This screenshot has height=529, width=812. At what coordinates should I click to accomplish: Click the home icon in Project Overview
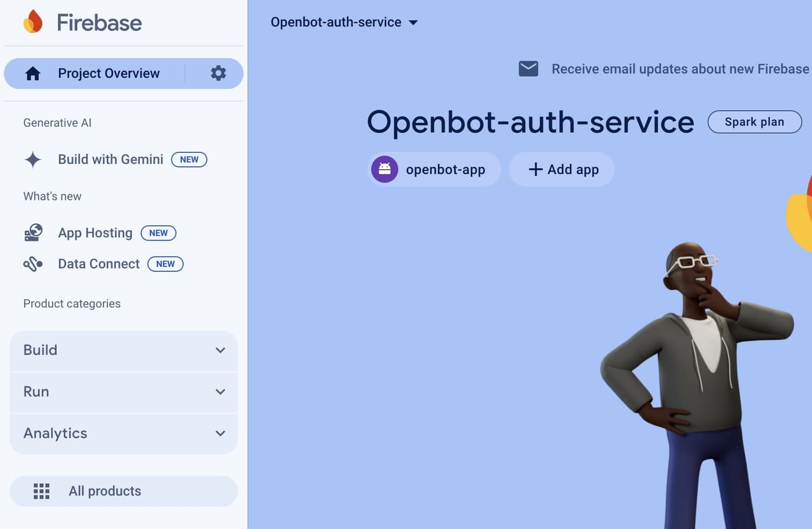(x=33, y=74)
